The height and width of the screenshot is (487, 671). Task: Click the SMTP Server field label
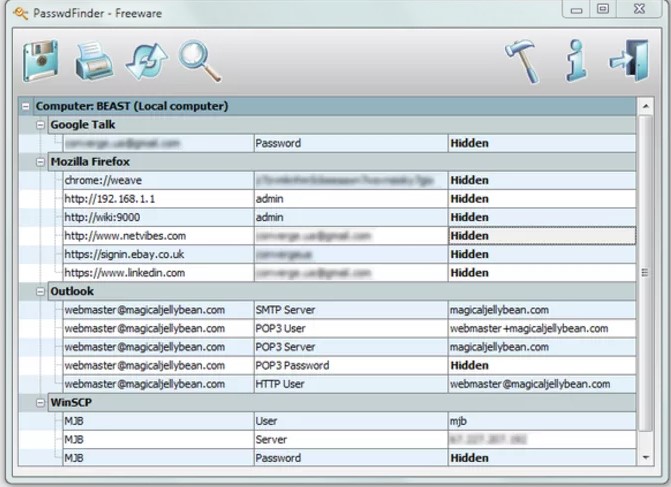(x=351, y=310)
